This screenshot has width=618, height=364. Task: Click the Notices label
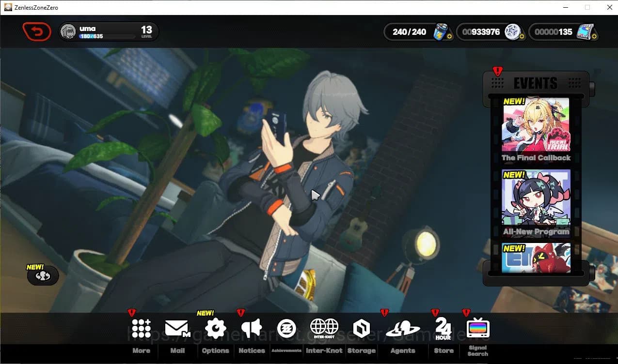pos(252,350)
